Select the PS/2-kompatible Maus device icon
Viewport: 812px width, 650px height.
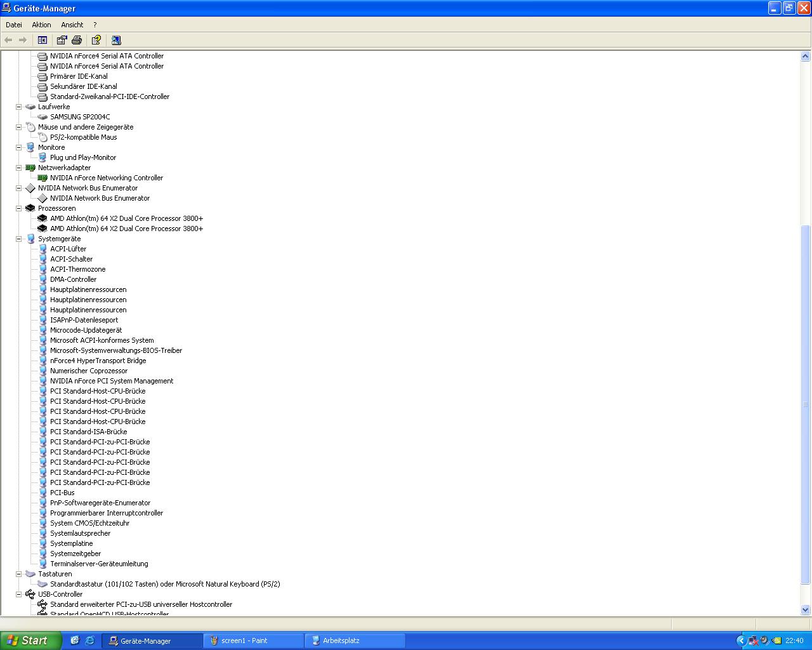pyautogui.click(x=43, y=137)
